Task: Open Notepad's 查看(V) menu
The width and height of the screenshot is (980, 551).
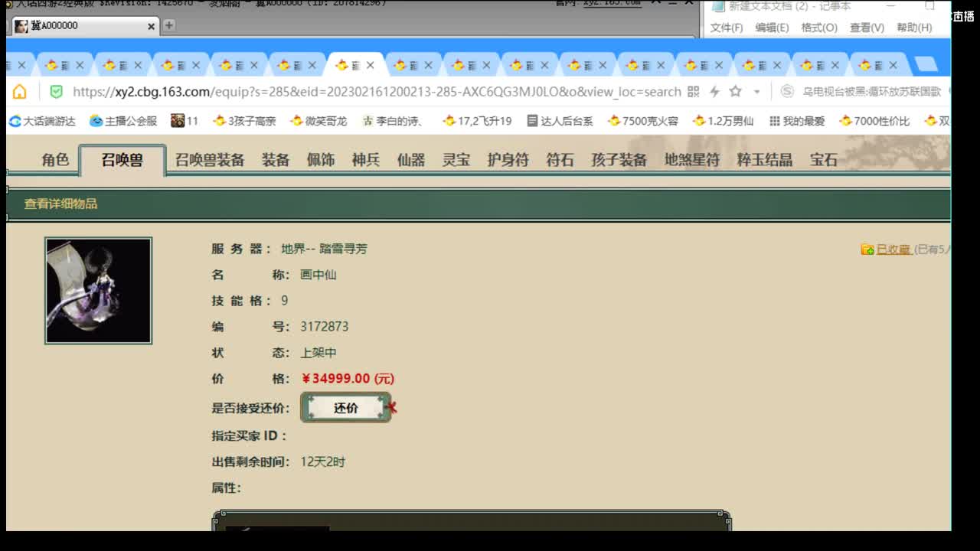Action: (867, 28)
